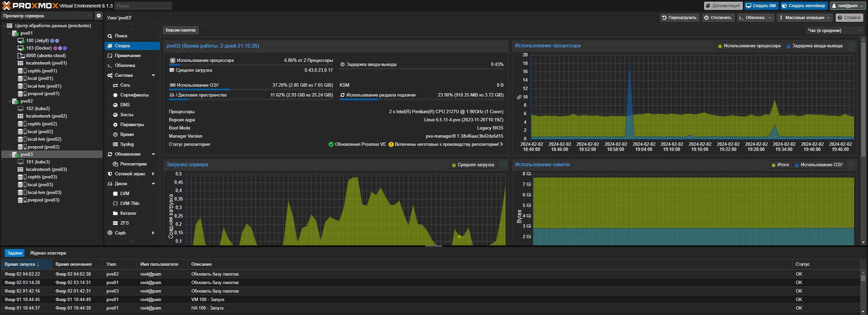Select the 8000 (ubuntu-cloud) template icon
868x315 pixels.
pyautogui.click(x=21, y=56)
